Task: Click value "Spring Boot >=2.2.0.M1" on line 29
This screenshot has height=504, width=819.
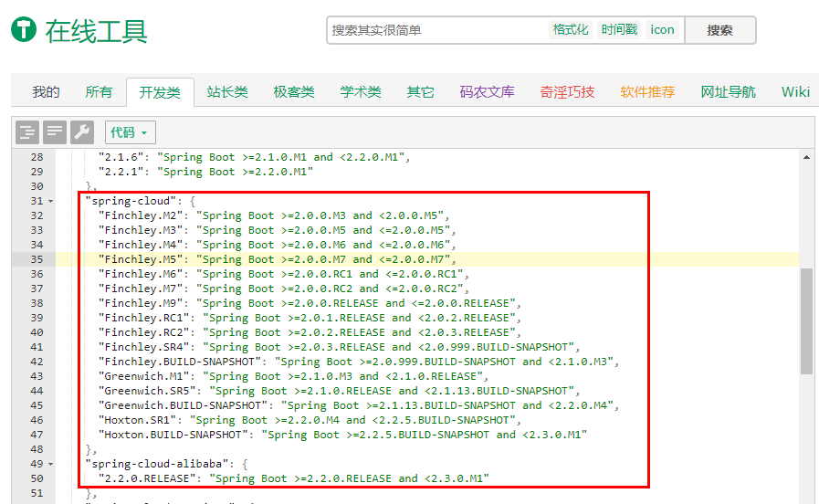Action: click(235, 172)
